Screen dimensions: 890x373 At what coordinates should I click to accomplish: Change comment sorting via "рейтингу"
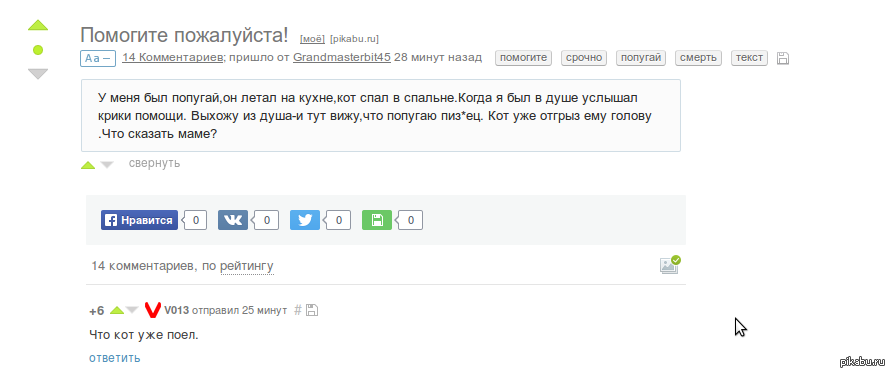[247, 266]
